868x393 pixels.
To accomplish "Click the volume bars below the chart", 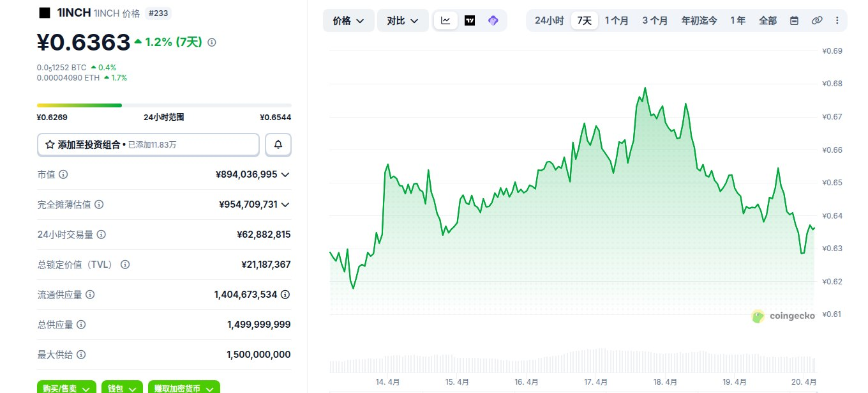I will [x=572, y=361].
